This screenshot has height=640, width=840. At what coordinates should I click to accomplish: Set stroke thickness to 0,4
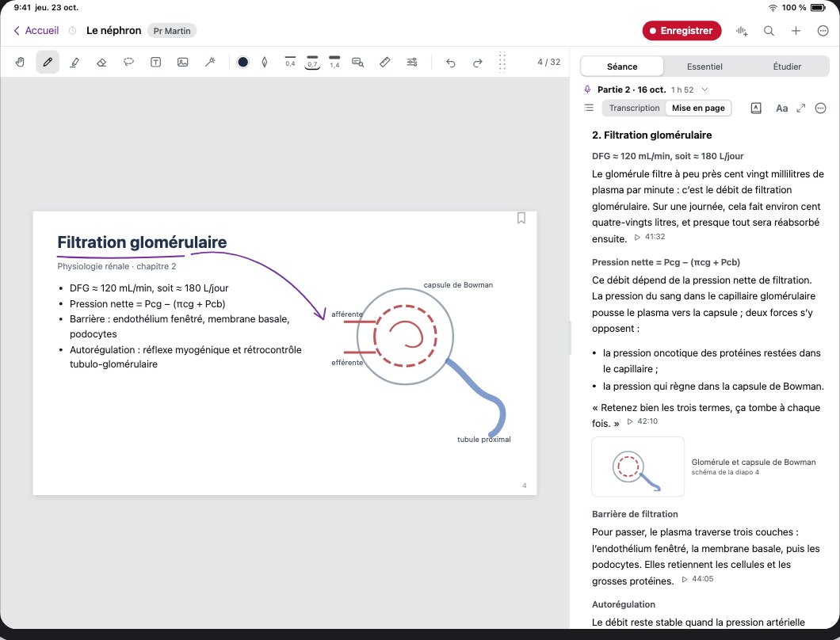tap(290, 62)
